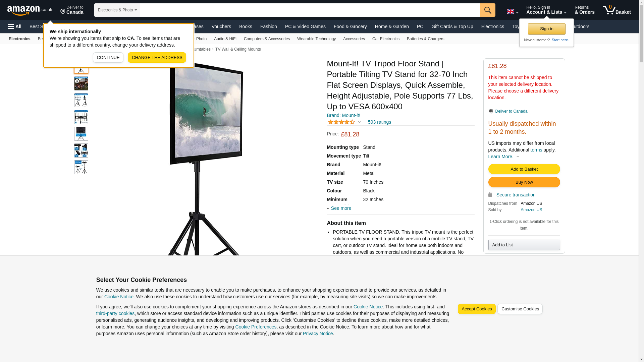
Task: Open the All hamburger menu
Action: [x=15, y=26]
